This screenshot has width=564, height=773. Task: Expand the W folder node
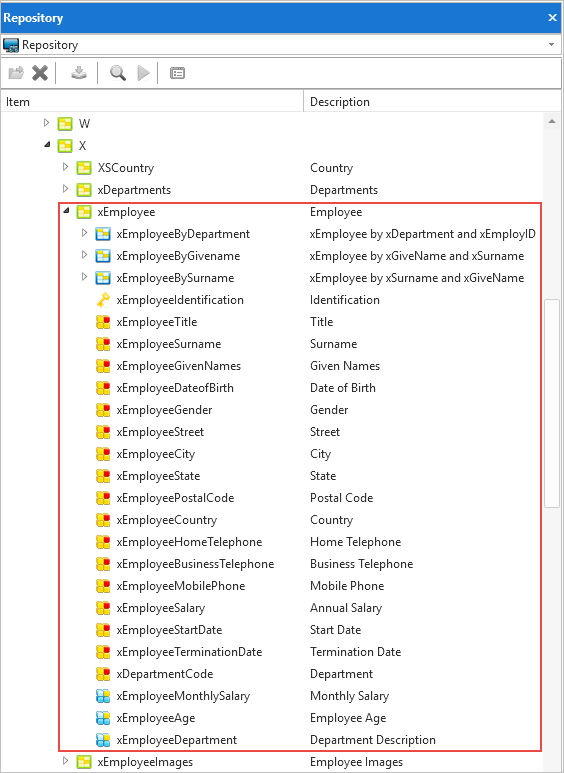click(x=47, y=123)
